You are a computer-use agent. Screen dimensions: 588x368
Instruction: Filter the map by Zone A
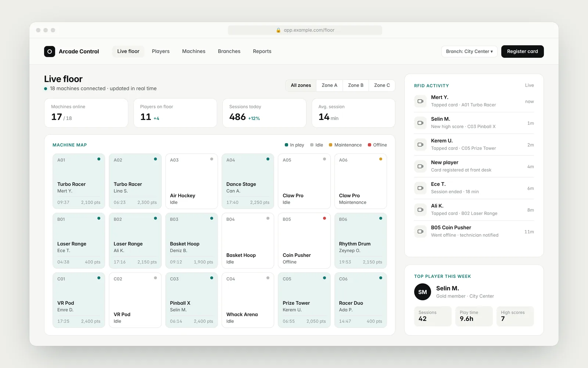click(x=329, y=85)
